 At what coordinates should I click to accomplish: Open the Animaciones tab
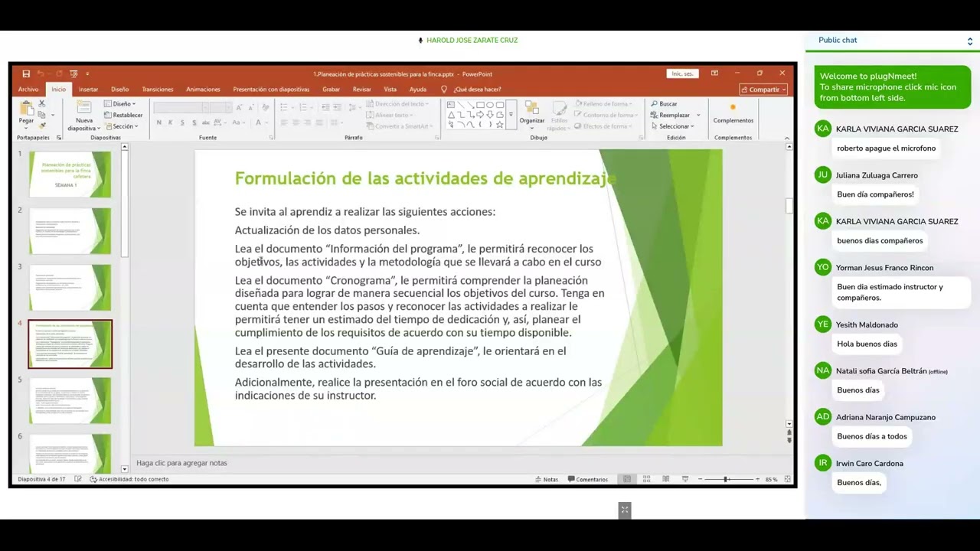203,90
